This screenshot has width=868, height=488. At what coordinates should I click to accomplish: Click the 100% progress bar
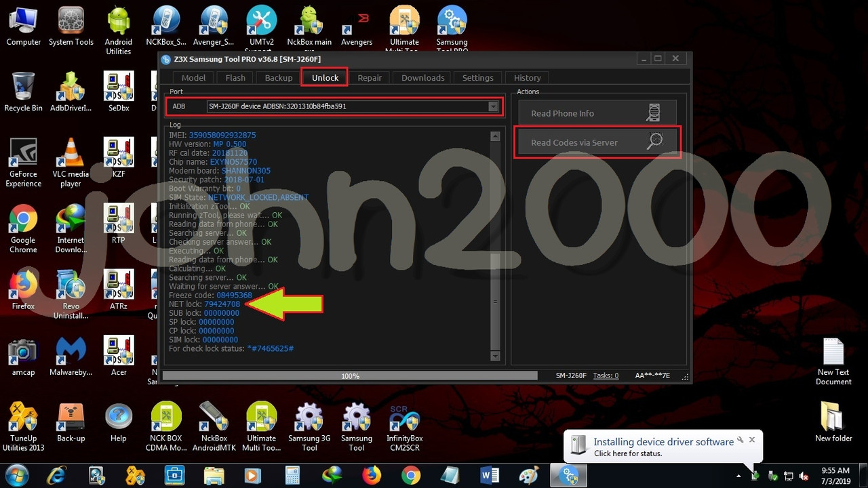[x=350, y=375]
